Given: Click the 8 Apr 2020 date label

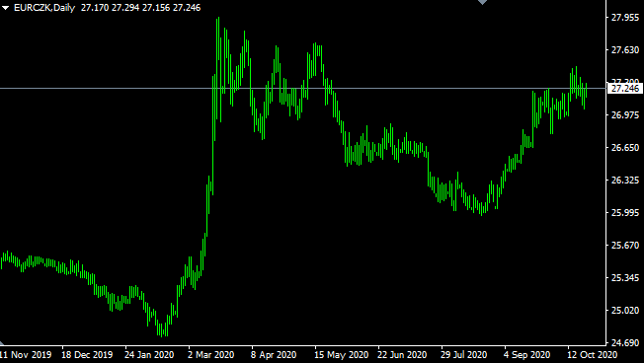Looking at the screenshot, I should coord(274,354).
